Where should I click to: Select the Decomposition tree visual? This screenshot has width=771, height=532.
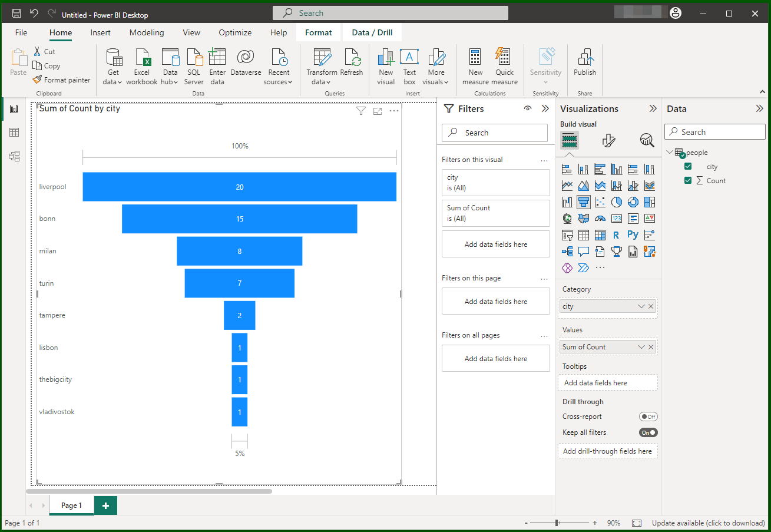click(567, 252)
